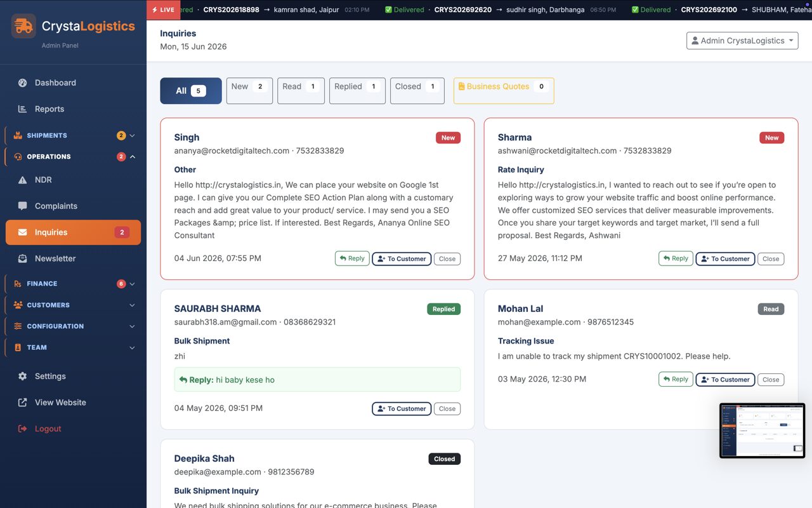Close Mohan Lal's inquiry
This screenshot has height=508, width=812.
771,380
